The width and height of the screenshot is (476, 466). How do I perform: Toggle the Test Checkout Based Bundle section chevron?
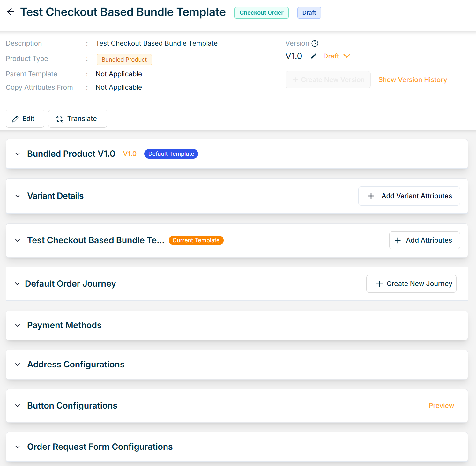pyautogui.click(x=18, y=240)
